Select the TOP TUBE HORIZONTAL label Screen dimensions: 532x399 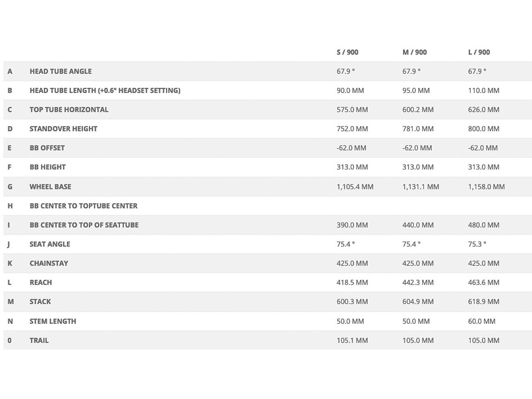(69, 110)
